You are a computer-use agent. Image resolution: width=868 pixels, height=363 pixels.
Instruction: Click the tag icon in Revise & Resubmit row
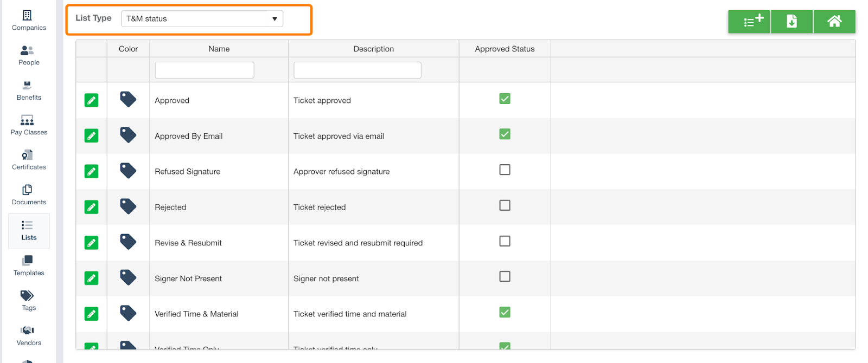pyautogui.click(x=128, y=242)
